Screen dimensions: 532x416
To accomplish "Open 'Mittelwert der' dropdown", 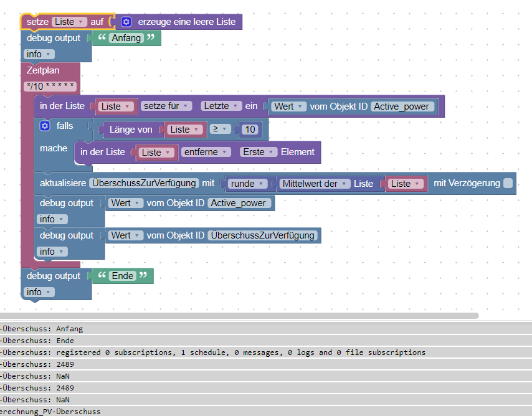I will point(315,184).
